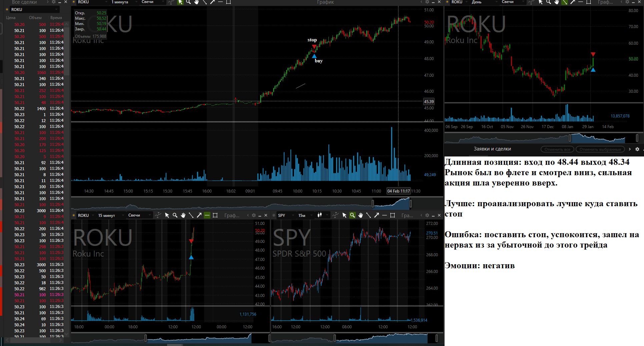This screenshot has height=346, width=644.
Task: Toggle link indicator in 1-minute ROKU chart header
Action: [74, 2]
